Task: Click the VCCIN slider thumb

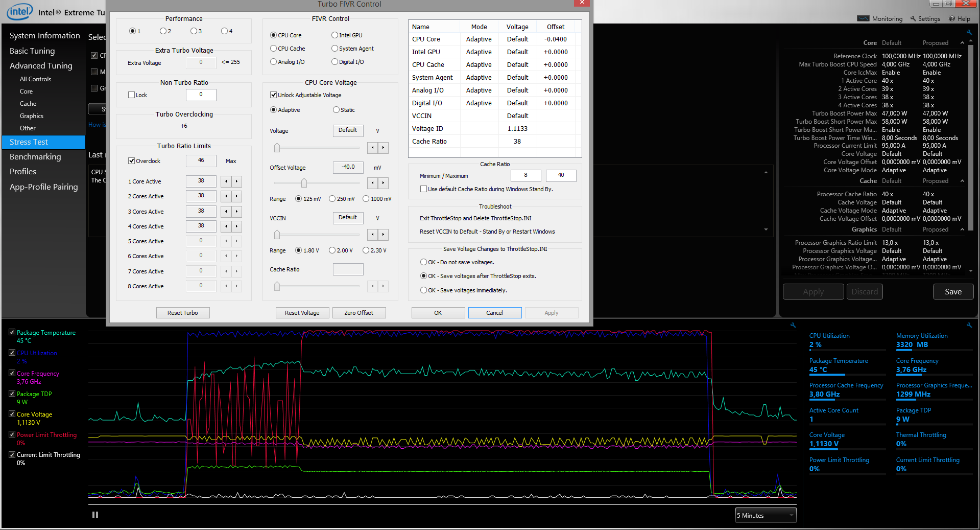Action: [277, 235]
